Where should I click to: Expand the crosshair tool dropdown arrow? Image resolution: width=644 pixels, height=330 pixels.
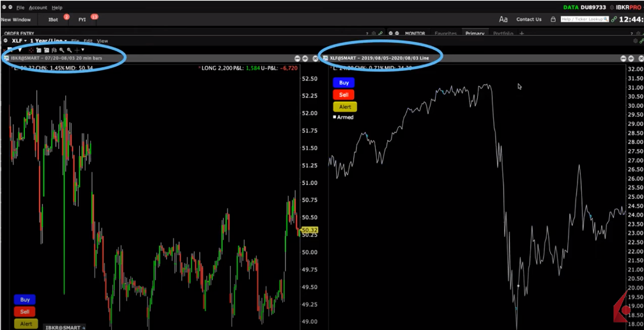tap(82, 50)
